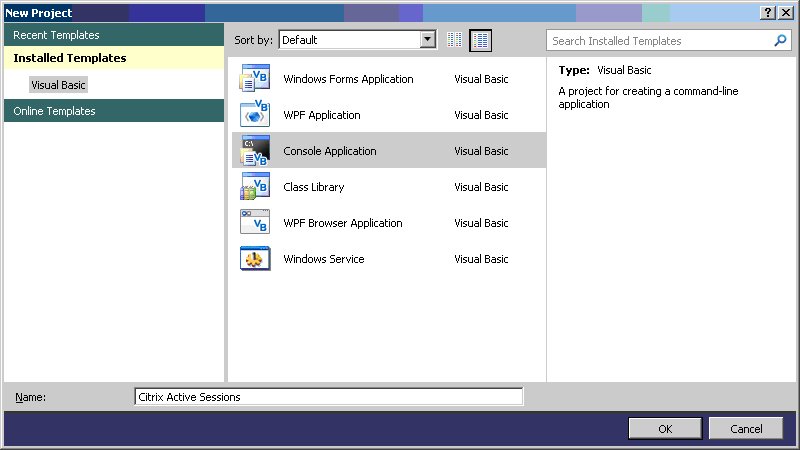
Task: Expand Online Templates section
Action: click(114, 111)
